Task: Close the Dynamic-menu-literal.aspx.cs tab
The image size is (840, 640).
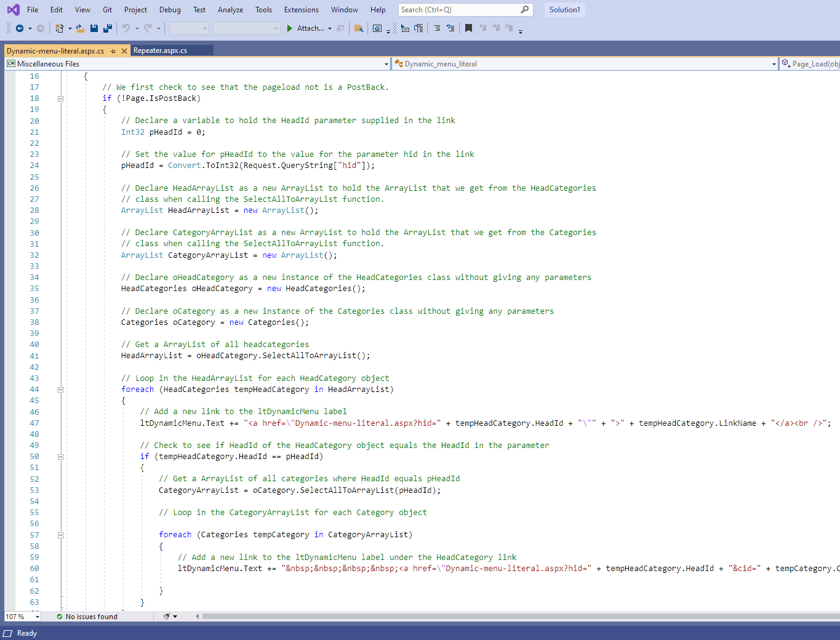Action: 124,51
